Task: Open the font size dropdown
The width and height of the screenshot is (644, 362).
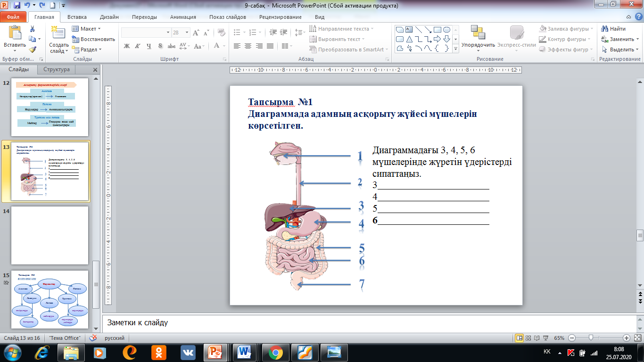Action: click(x=186, y=33)
